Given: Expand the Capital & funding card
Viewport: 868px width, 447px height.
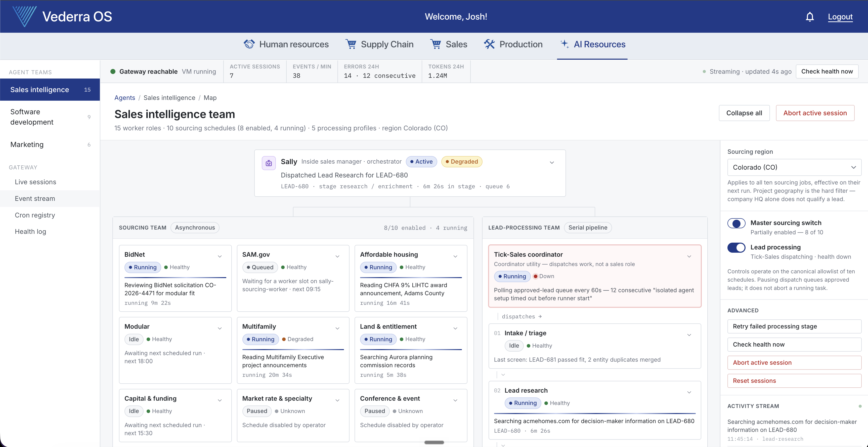Looking at the screenshot, I should (x=220, y=400).
